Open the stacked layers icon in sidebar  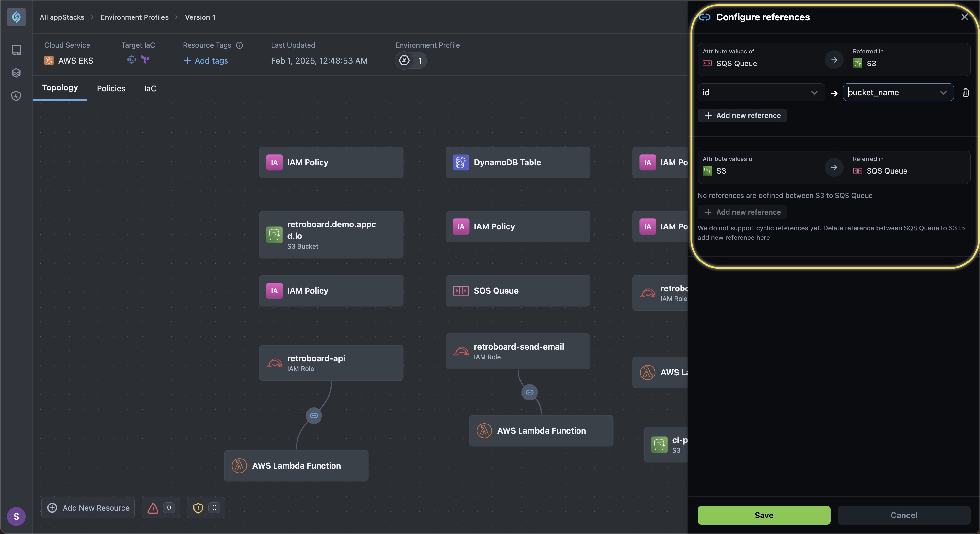click(16, 73)
